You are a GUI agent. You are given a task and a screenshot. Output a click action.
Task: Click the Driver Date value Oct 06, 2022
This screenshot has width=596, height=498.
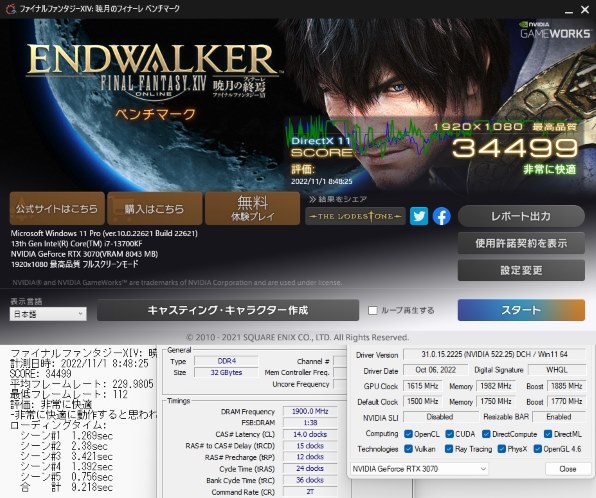[x=436, y=370]
